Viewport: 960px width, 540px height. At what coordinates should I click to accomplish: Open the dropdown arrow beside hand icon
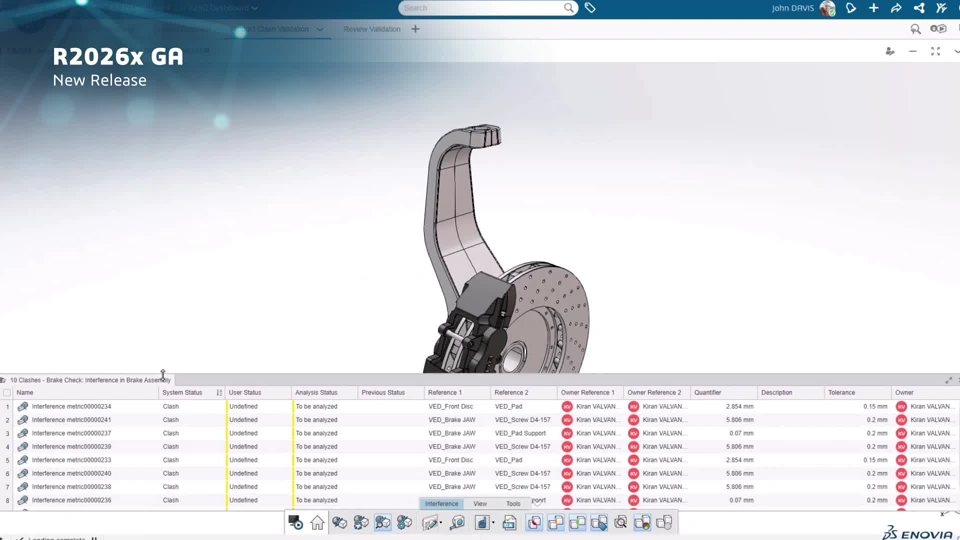pos(493,523)
